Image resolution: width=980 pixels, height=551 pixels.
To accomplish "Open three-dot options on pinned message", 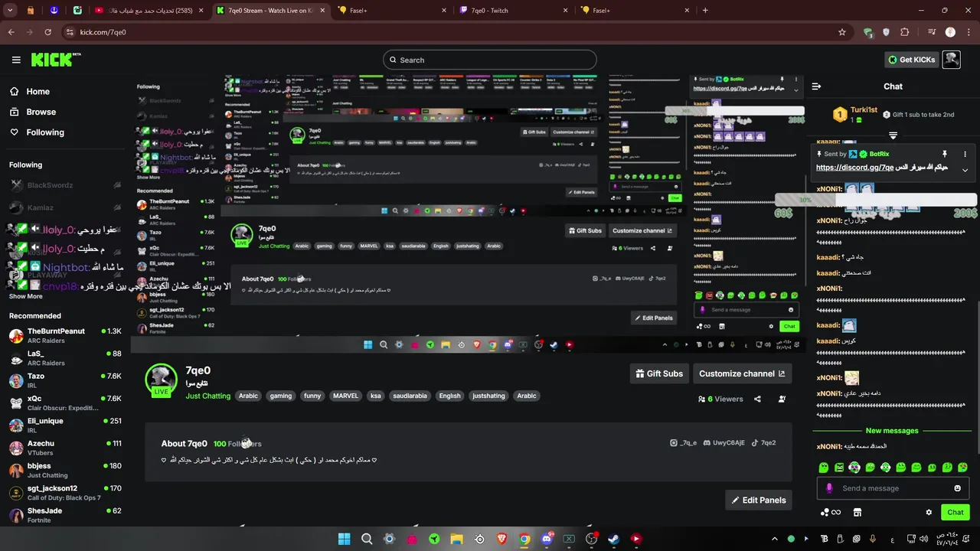I will [x=965, y=154].
